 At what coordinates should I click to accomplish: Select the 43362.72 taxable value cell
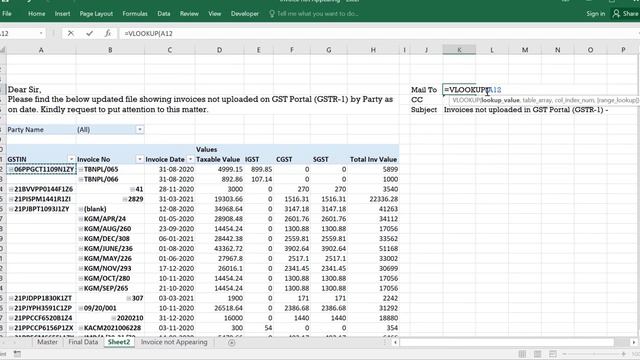click(220, 249)
